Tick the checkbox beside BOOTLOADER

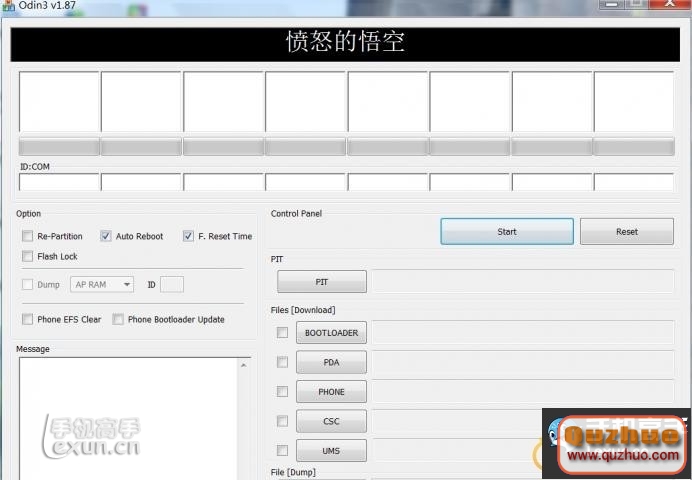click(x=282, y=332)
